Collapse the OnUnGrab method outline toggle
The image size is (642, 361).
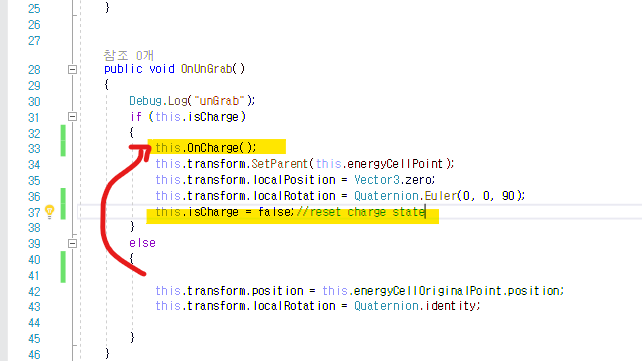tap(72, 70)
